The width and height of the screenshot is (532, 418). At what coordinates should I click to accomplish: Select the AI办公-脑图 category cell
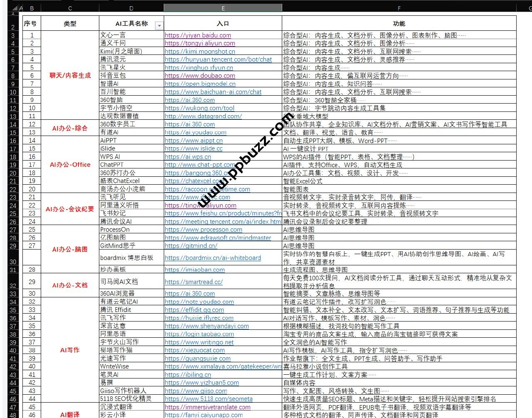(70, 249)
